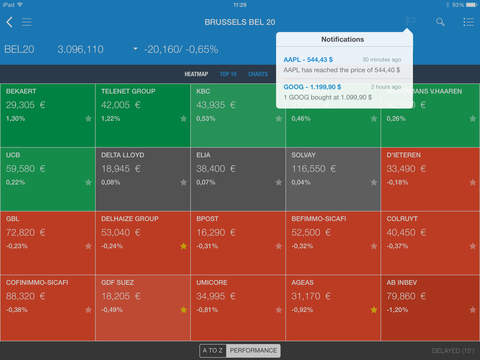Remove DELHAIZE GROUP yellow favorite star
Viewport: 480px width, 360px height.
pyautogui.click(x=183, y=246)
